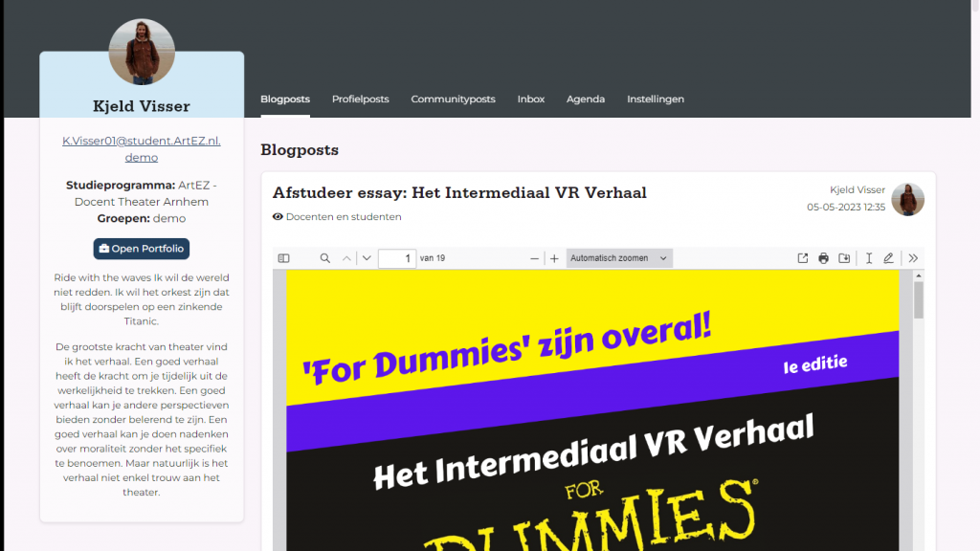Viewport: 980px width, 551px height.
Task: Click the Open Portfolio button
Action: tap(142, 249)
